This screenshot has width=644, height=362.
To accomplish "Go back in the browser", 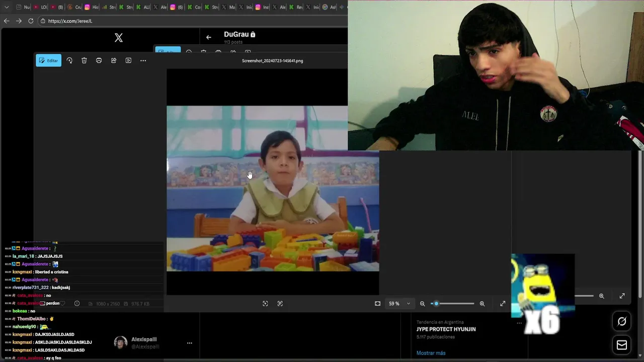I will click(7, 21).
